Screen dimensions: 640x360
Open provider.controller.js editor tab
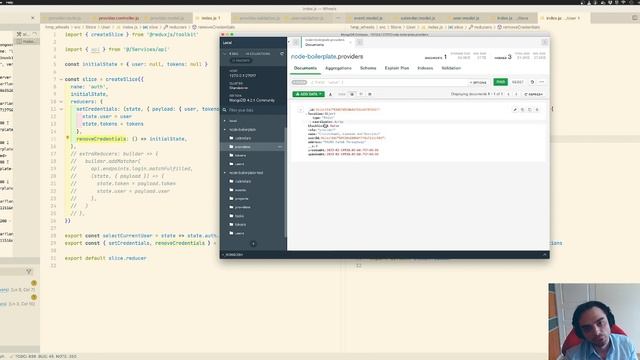coord(118,18)
